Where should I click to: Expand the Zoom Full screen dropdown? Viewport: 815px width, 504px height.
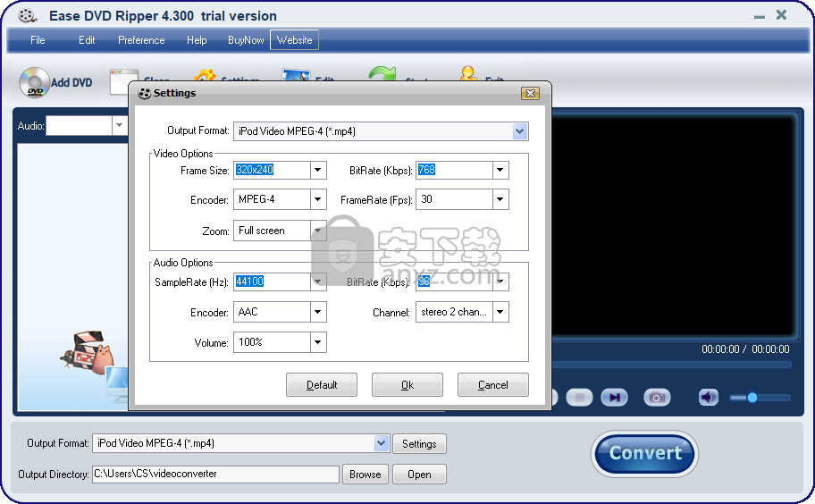coord(318,231)
